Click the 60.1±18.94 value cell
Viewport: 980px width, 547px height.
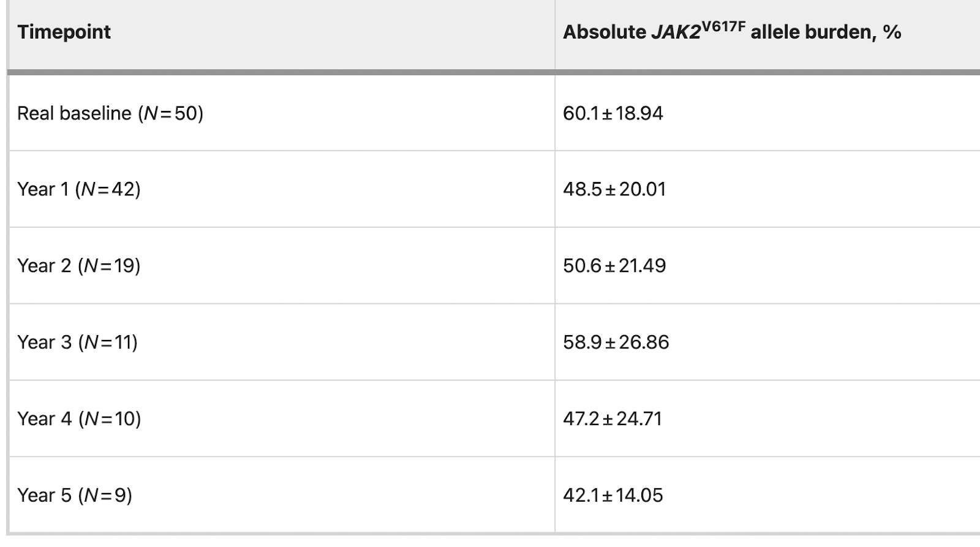(613, 113)
